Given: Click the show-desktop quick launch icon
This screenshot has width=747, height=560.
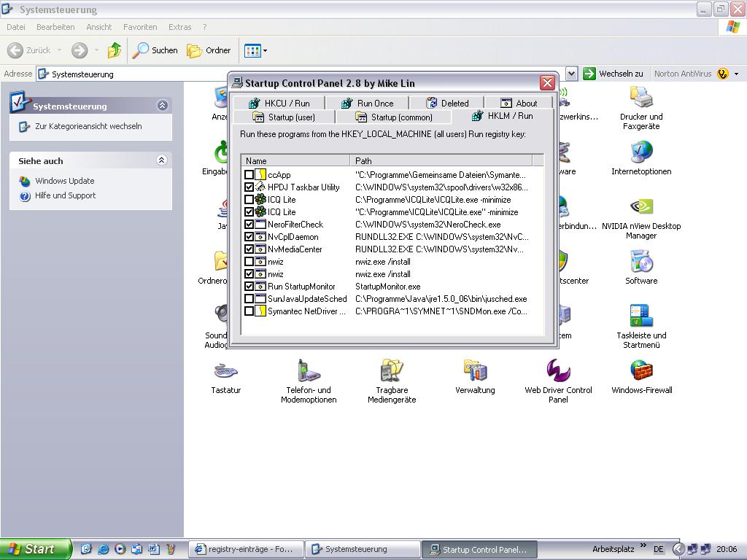Looking at the screenshot, I should pos(86,549).
